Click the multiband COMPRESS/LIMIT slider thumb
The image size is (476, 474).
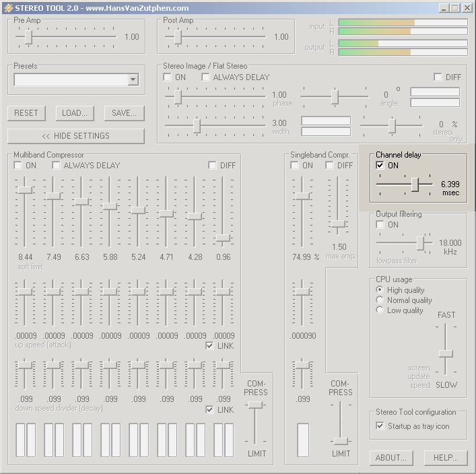pyautogui.click(x=255, y=405)
